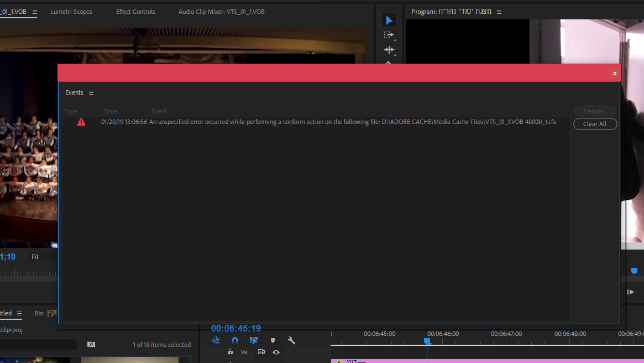Select the Track Select Forward tool
Viewport: 644px width, 363px height.
pyautogui.click(x=389, y=35)
